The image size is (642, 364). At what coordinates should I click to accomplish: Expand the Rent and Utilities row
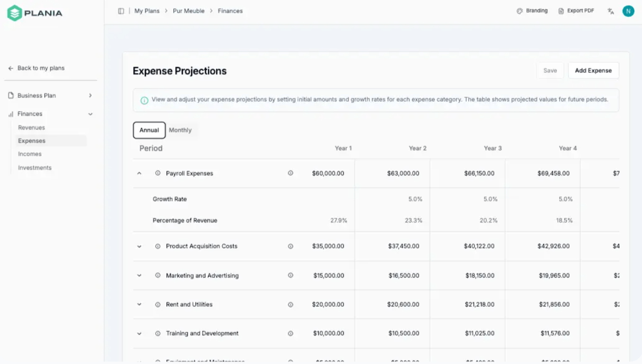tap(139, 304)
